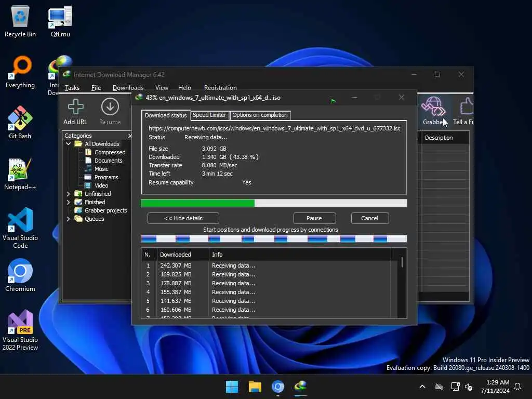Open the Tasks menu
The image size is (532, 399).
(72, 87)
